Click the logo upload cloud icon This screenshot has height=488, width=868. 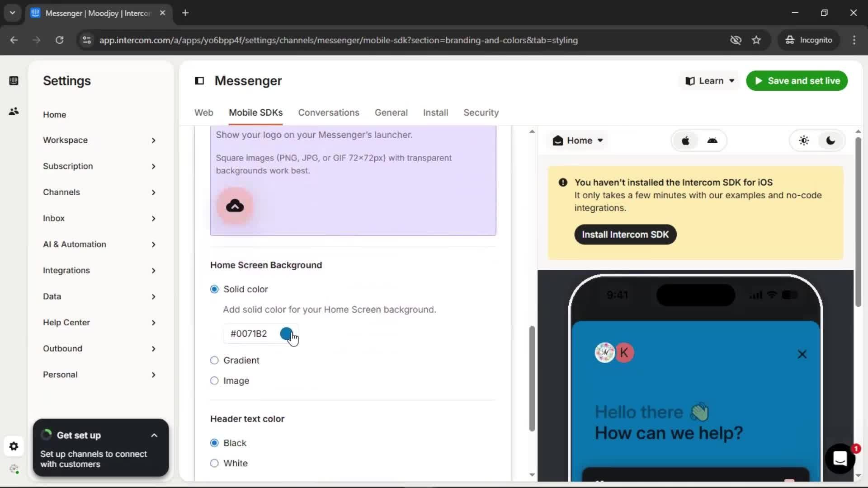tap(235, 206)
